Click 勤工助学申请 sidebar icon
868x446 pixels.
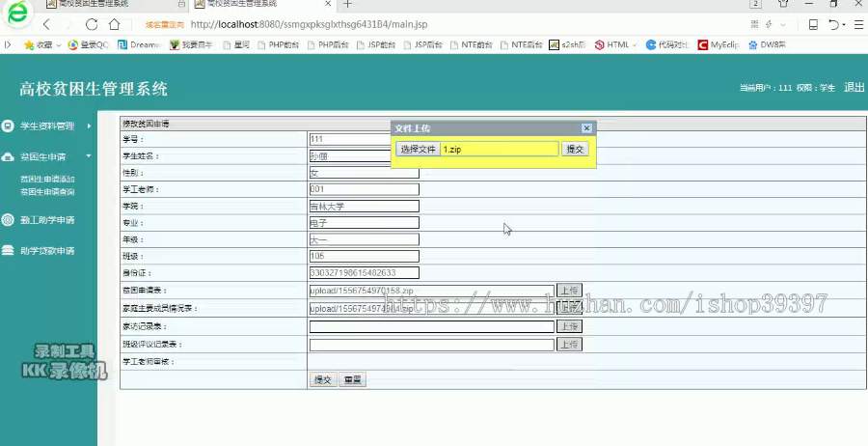click(8, 220)
